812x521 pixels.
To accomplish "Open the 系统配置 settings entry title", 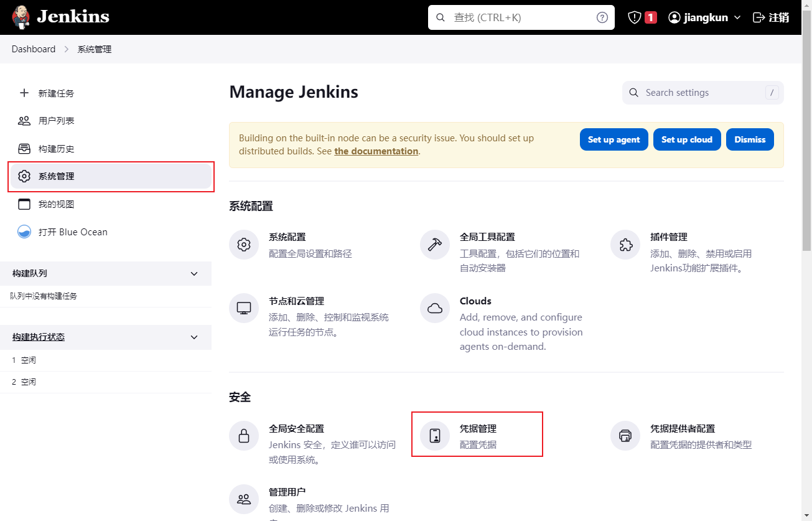I will point(287,237).
